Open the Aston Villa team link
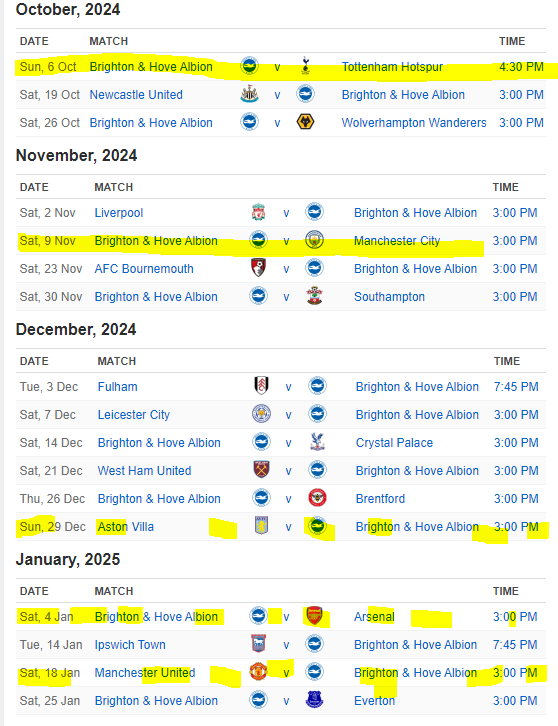 125,526
